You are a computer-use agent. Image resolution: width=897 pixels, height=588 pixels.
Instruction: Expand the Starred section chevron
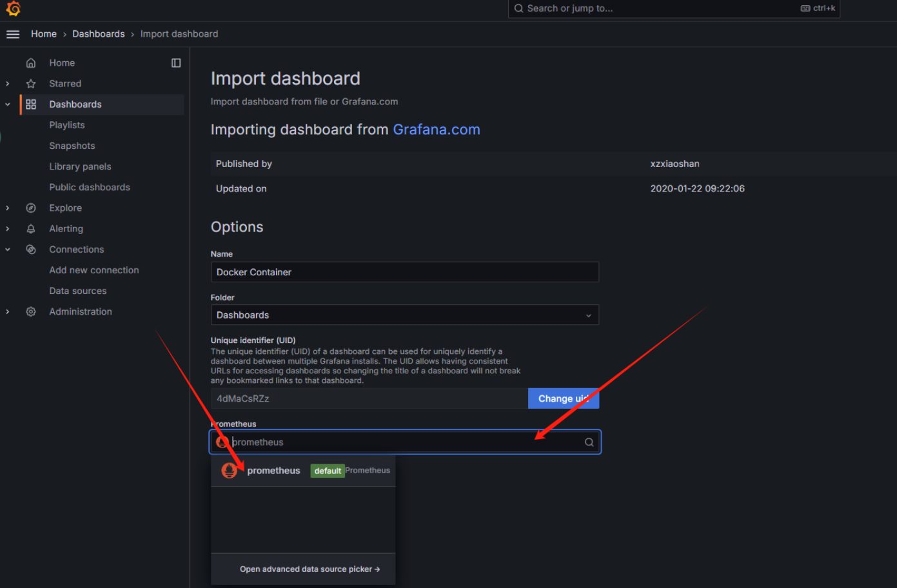8,84
